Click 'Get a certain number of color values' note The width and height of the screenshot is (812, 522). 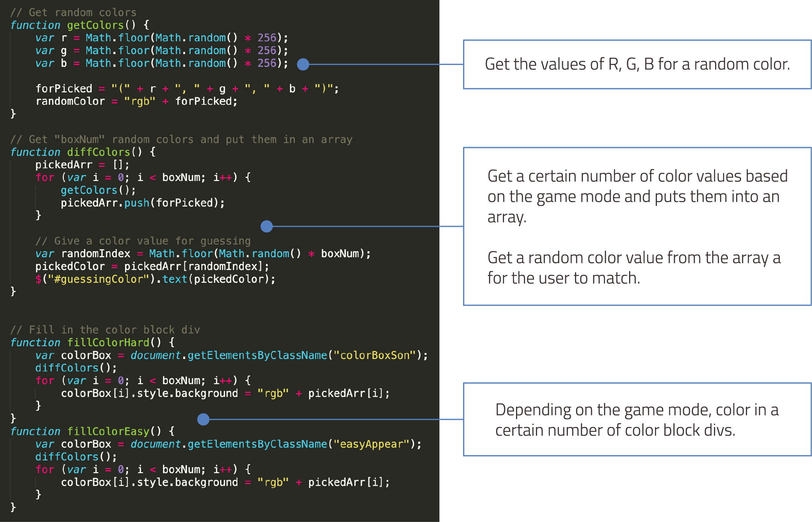click(x=637, y=196)
